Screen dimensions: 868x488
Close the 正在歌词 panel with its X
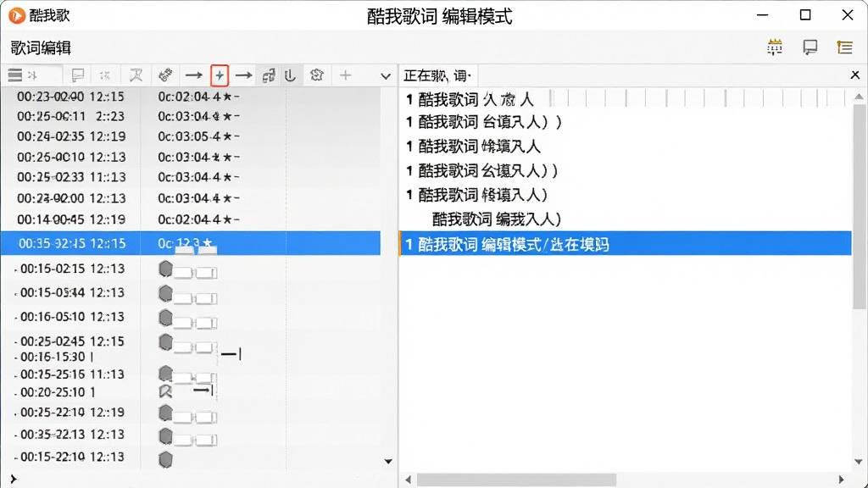(x=854, y=75)
